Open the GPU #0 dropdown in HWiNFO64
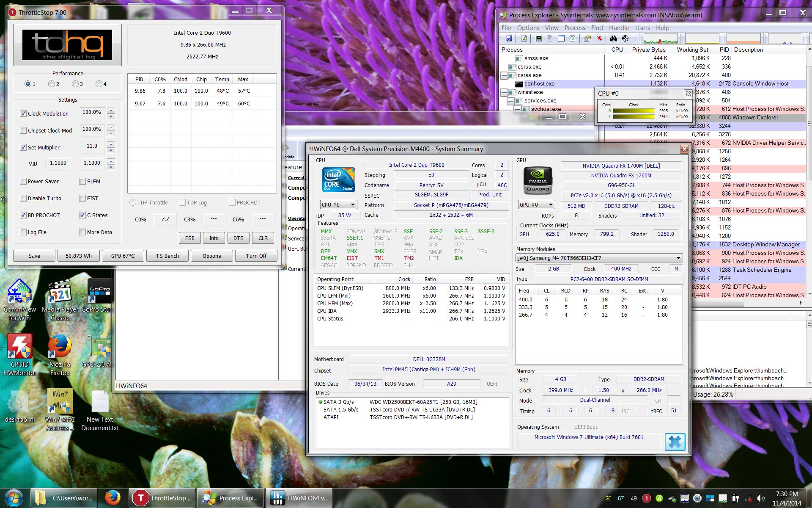This screenshot has height=508, width=812. pos(536,205)
